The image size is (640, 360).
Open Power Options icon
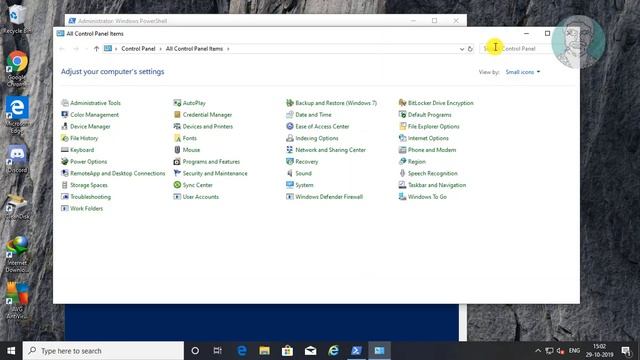pyautogui.click(x=64, y=162)
